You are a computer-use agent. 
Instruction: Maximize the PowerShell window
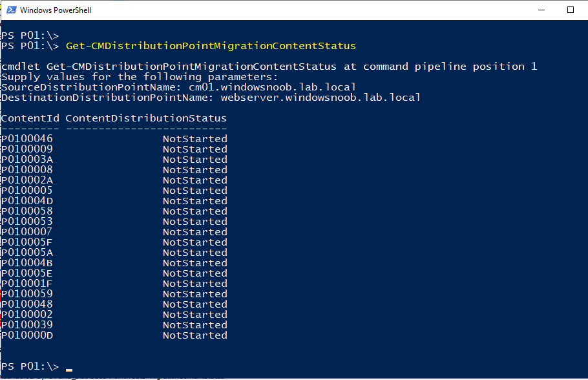point(571,10)
